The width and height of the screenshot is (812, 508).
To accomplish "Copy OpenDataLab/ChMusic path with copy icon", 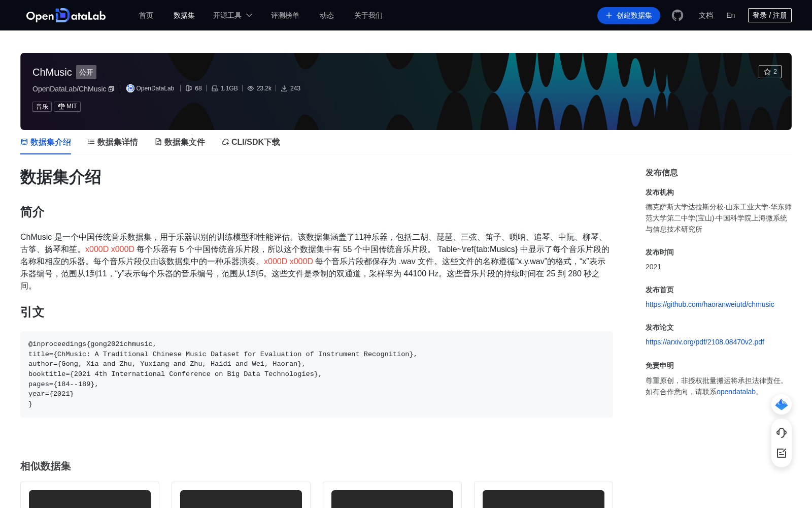I will pyautogui.click(x=111, y=89).
